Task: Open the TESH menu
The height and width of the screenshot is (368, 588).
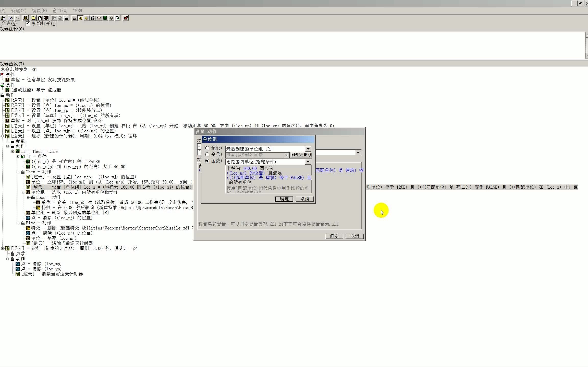Action: (x=78, y=11)
